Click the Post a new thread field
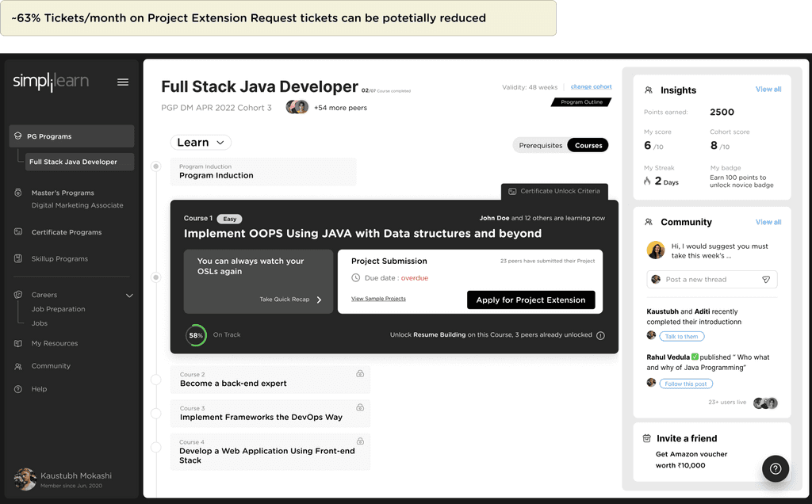The height and width of the screenshot is (504, 812). pos(711,280)
